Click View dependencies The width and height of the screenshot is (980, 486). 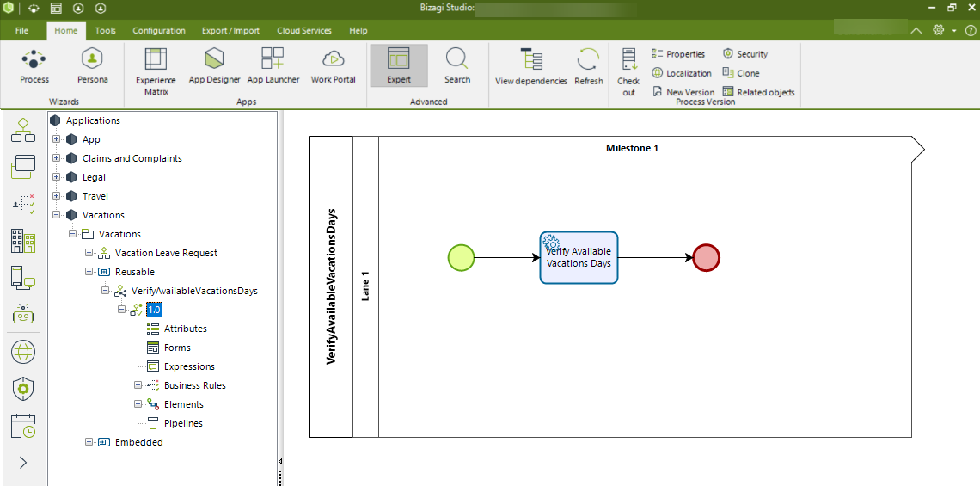[x=531, y=67]
